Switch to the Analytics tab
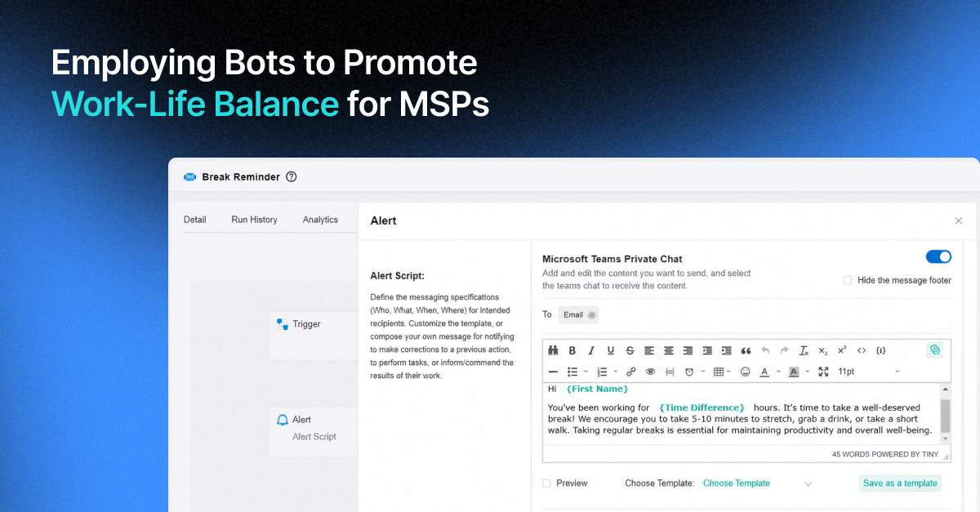The image size is (980, 512). point(320,220)
